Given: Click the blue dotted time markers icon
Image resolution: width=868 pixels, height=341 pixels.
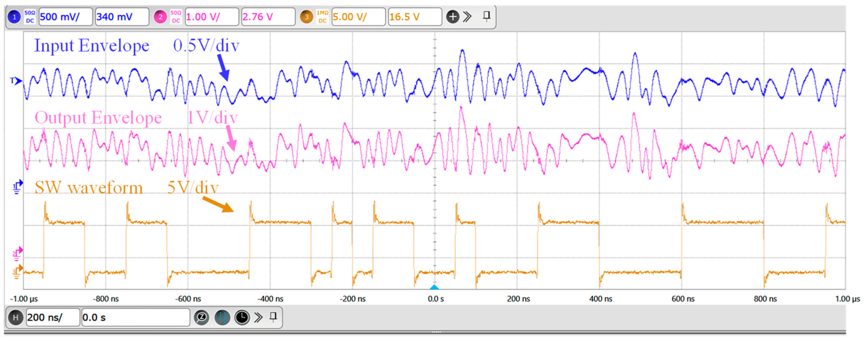Looking at the screenshot, I should 222,317.
